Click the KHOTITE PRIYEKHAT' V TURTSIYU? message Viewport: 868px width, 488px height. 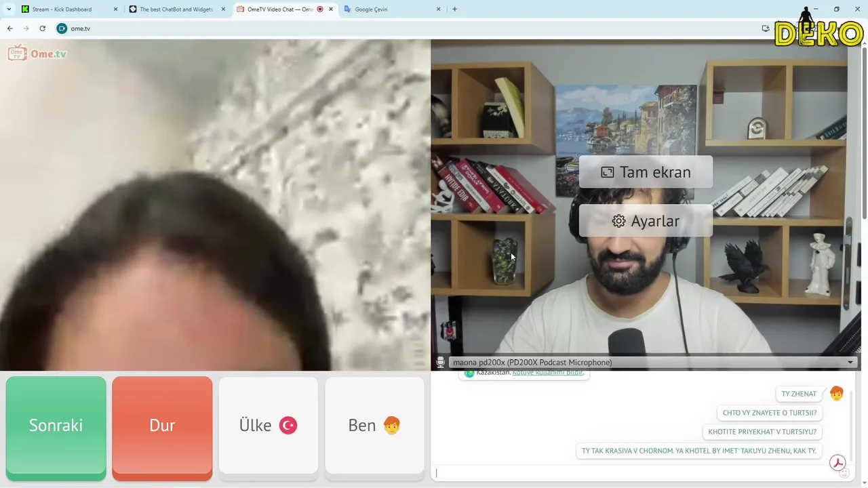[x=762, y=432]
